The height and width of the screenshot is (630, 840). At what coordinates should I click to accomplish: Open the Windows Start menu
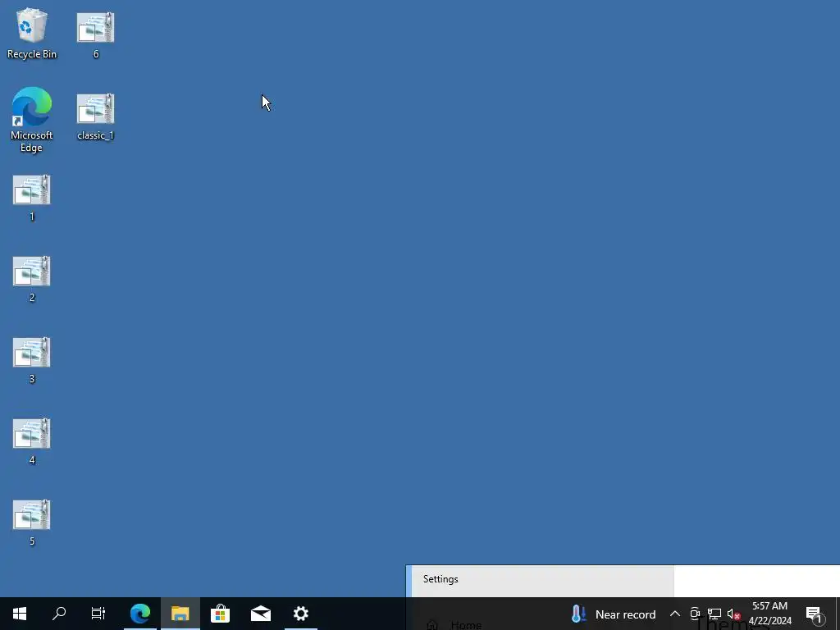(20, 614)
